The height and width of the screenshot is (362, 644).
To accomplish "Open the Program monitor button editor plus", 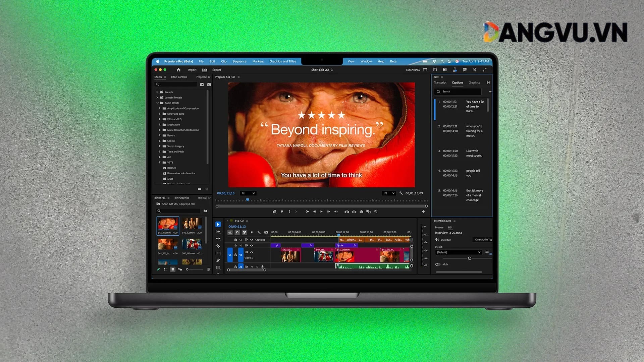I will click(x=423, y=212).
